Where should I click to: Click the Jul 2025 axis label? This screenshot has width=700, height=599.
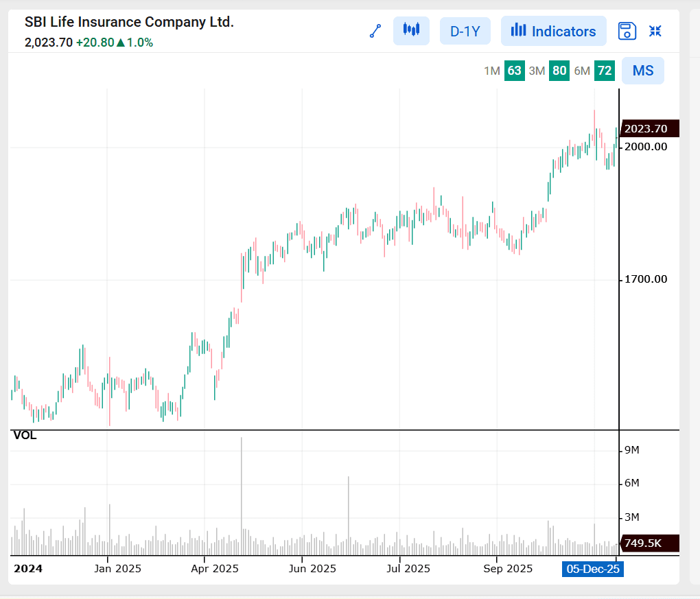pyautogui.click(x=408, y=569)
